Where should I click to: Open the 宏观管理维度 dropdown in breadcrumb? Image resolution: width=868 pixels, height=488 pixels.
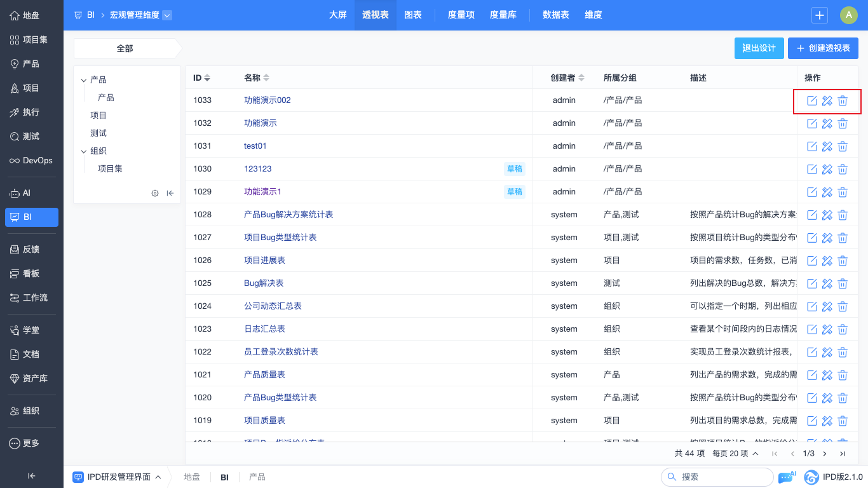pos(167,15)
